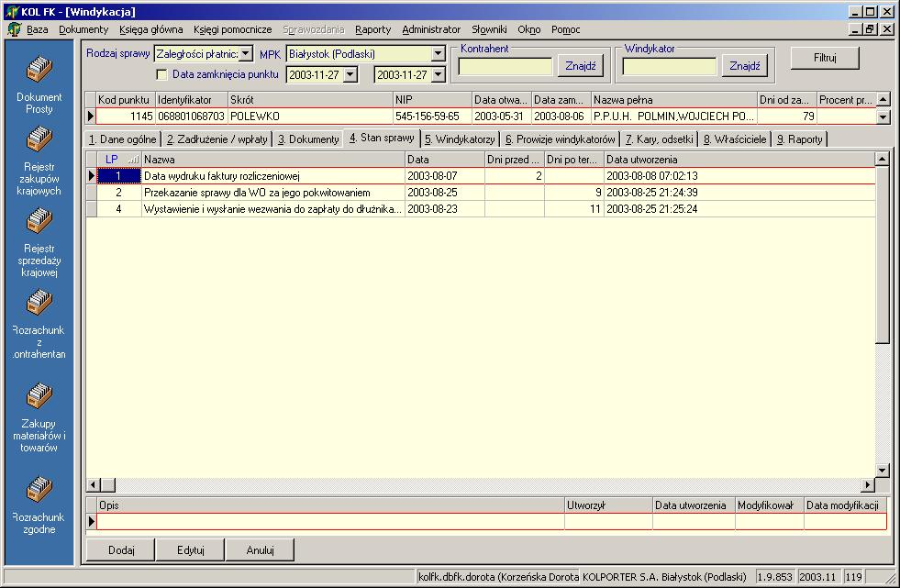Click scroll-up arrow of Stan sprawy grid

coord(883,159)
